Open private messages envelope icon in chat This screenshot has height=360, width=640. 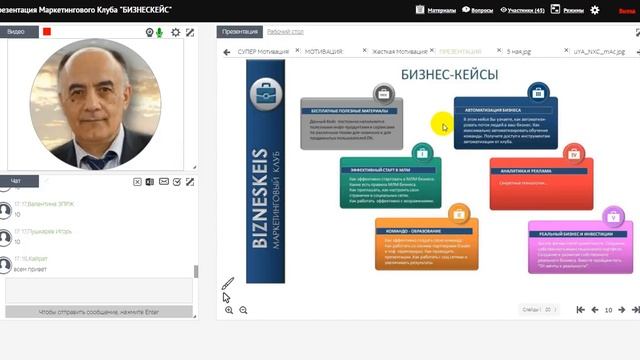[x=164, y=181]
